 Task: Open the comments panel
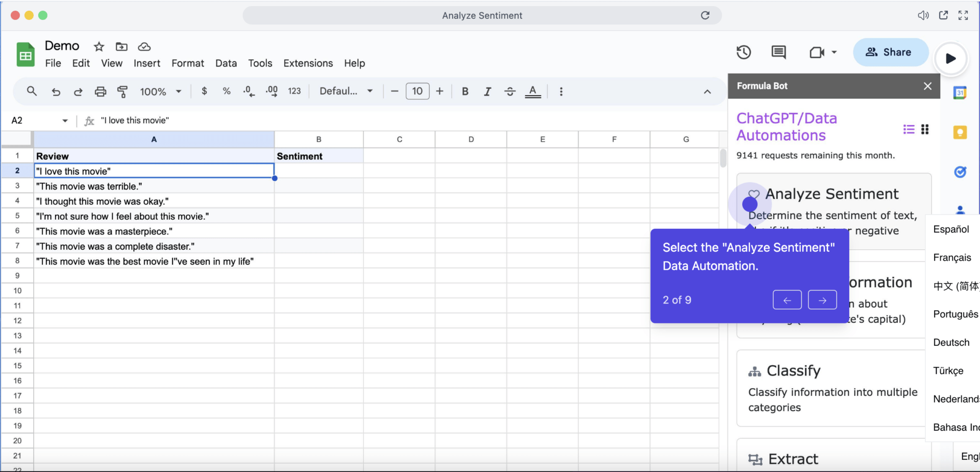click(778, 52)
